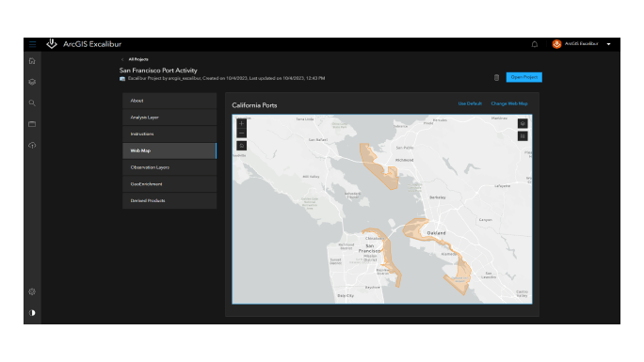Select the About tab
This screenshot has width=644, height=362.
pos(169,101)
